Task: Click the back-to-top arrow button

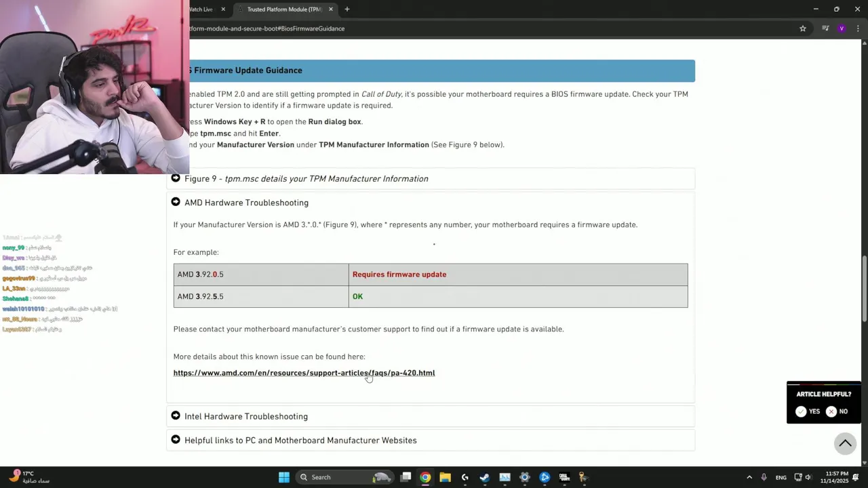Action: 845,443
